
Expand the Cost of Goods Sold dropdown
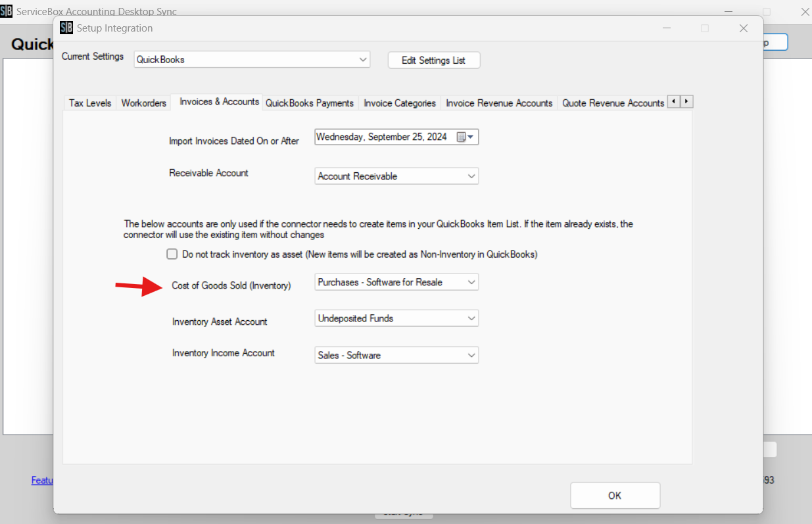396,282
